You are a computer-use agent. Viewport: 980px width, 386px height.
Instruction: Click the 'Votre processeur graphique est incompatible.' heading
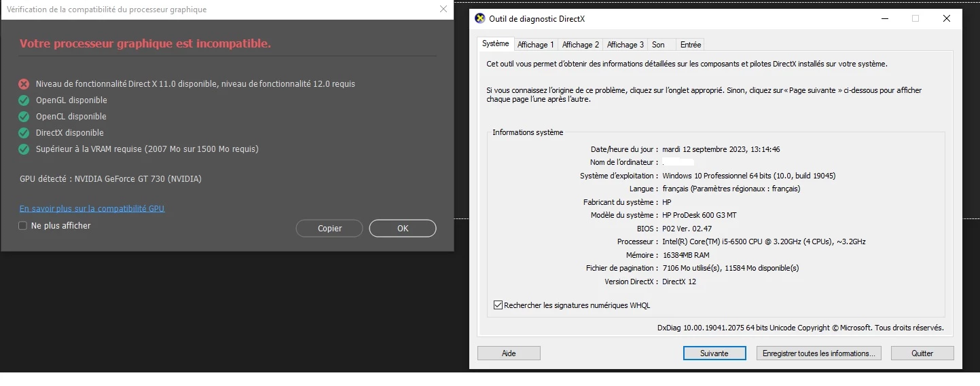[145, 43]
